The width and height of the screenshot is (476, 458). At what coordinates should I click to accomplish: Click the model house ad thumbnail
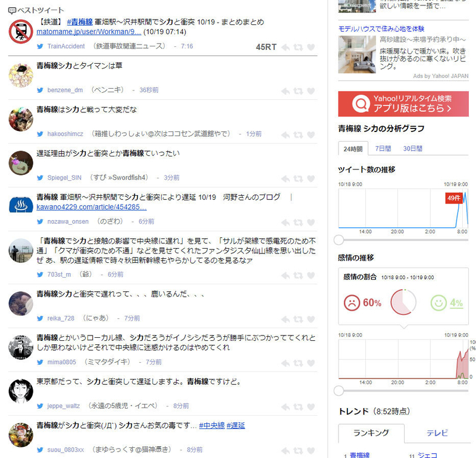(357, 55)
